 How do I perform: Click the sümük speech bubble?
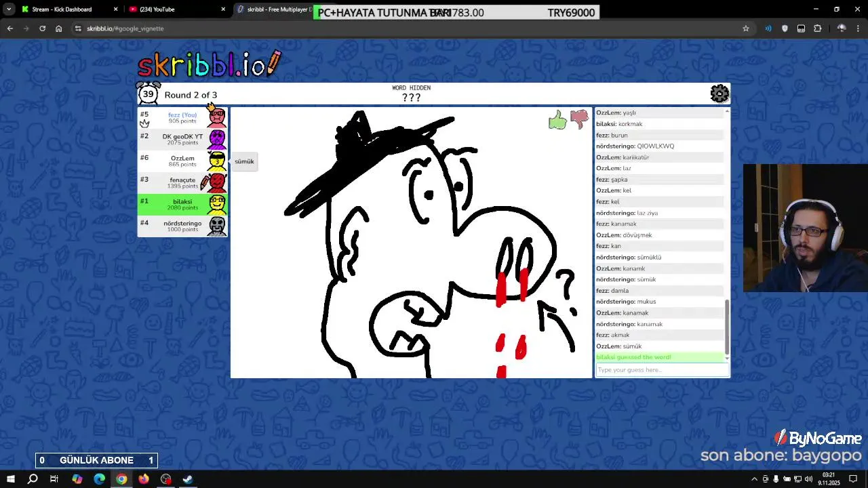(x=244, y=161)
